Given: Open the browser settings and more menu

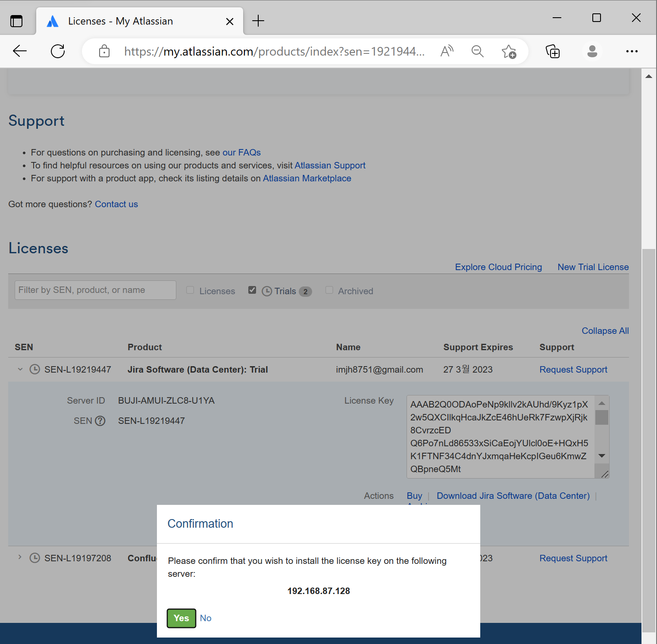Looking at the screenshot, I should coord(632,51).
